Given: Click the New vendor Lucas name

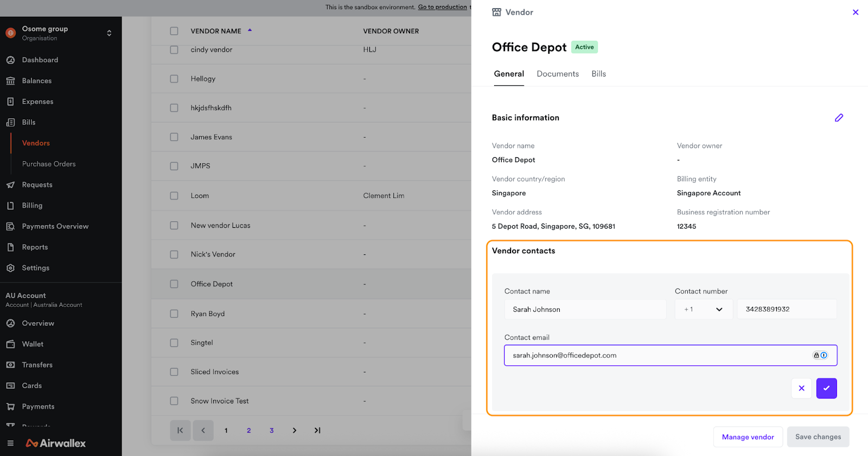Looking at the screenshot, I should pyautogui.click(x=220, y=226).
